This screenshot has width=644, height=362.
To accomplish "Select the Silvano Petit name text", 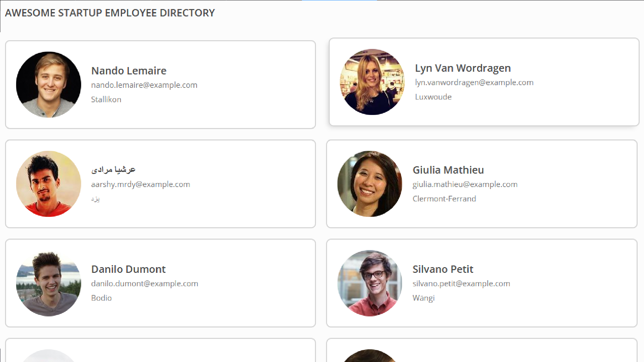I will (x=443, y=269).
